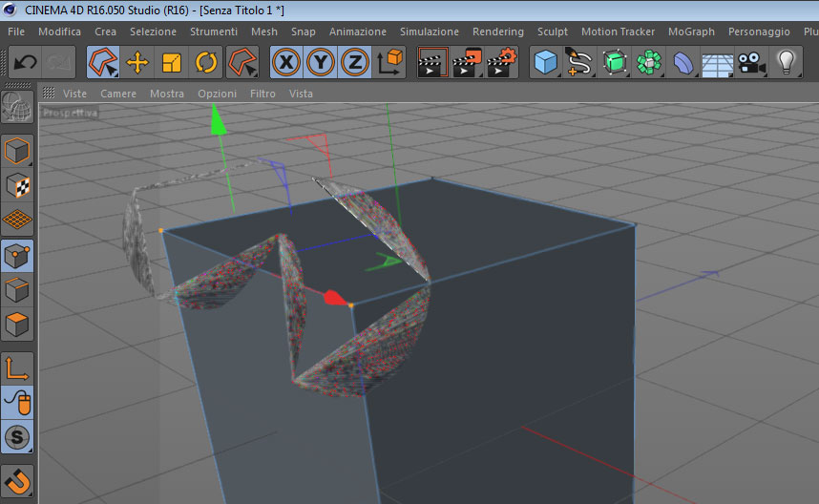Click the green Y-axis arrow handle
Viewport: 819px width, 504px height.
219,120
